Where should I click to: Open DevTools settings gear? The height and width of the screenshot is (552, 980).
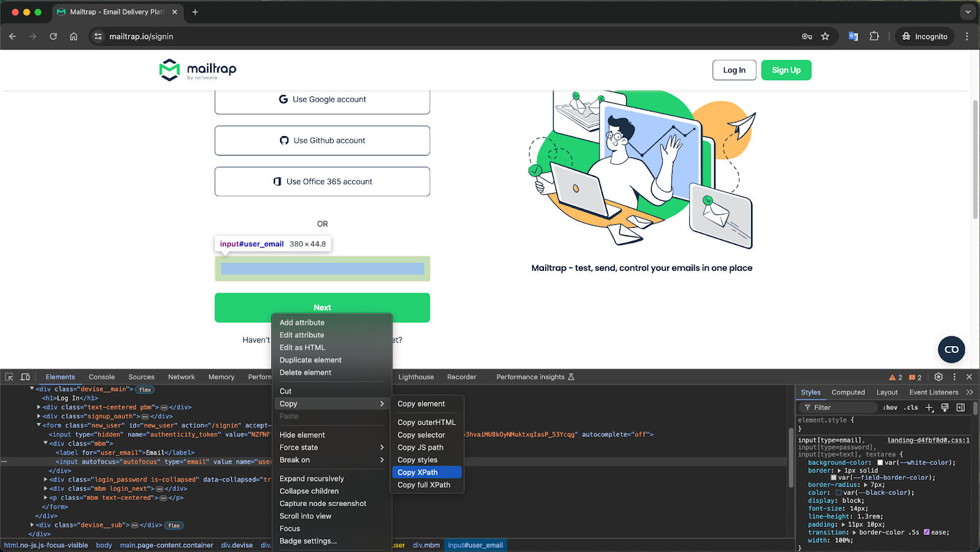pos(938,377)
